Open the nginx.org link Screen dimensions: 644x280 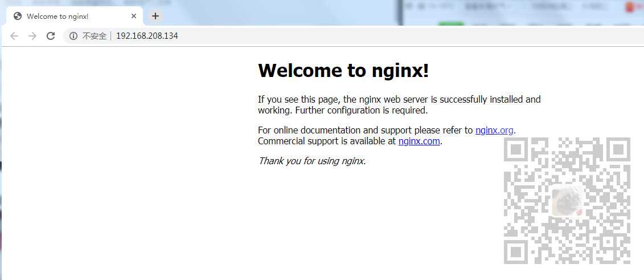coord(494,131)
